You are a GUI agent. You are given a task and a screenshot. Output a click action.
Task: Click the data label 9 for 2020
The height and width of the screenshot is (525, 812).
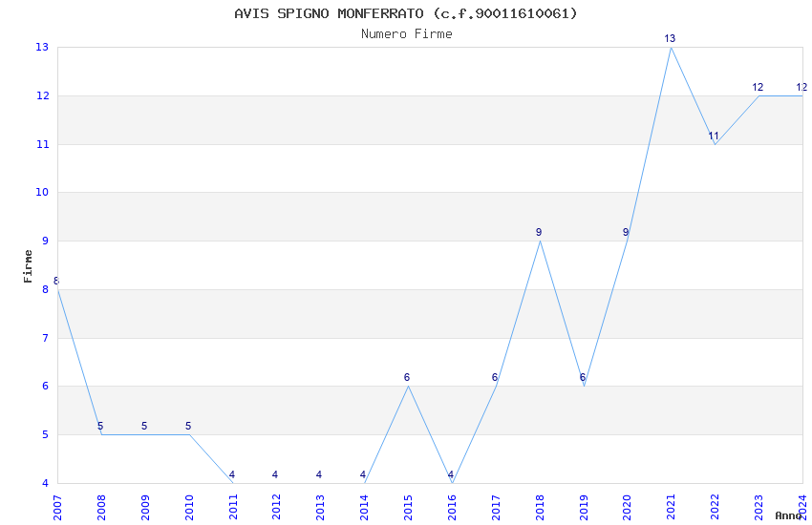pos(626,232)
